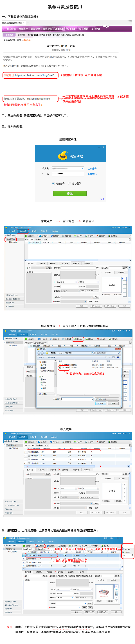Open 菜单 dropdown in empty-list assistant window
Screen dimensions: 135x644
pos(114,228)
